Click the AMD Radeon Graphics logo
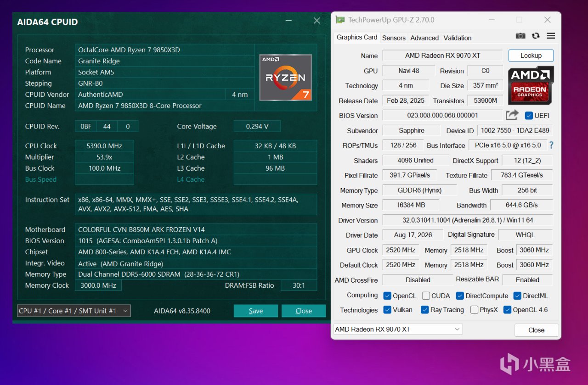Viewport: 588px width, 385px height. tap(531, 85)
